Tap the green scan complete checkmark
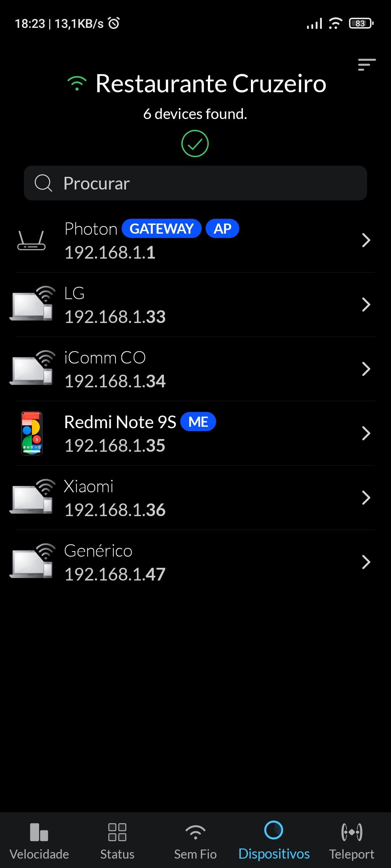Screen dimensions: 391x868 pyautogui.click(x=195, y=144)
